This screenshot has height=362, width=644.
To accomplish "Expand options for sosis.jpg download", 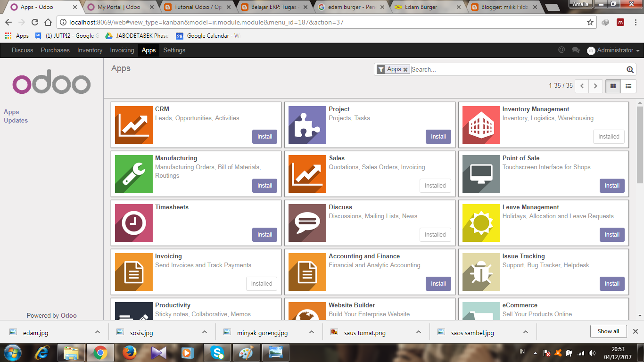I will tap(205, 332).
